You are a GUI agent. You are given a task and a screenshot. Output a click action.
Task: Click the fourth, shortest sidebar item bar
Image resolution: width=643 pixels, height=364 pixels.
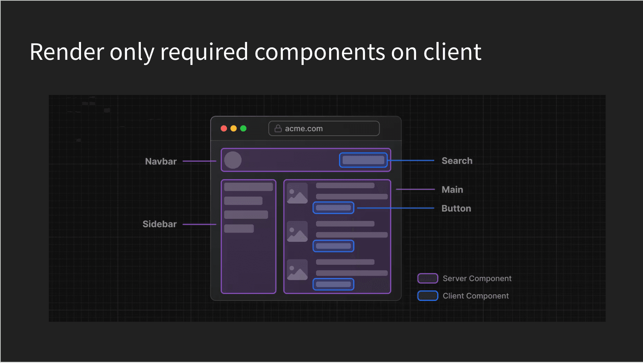(239, 228)
